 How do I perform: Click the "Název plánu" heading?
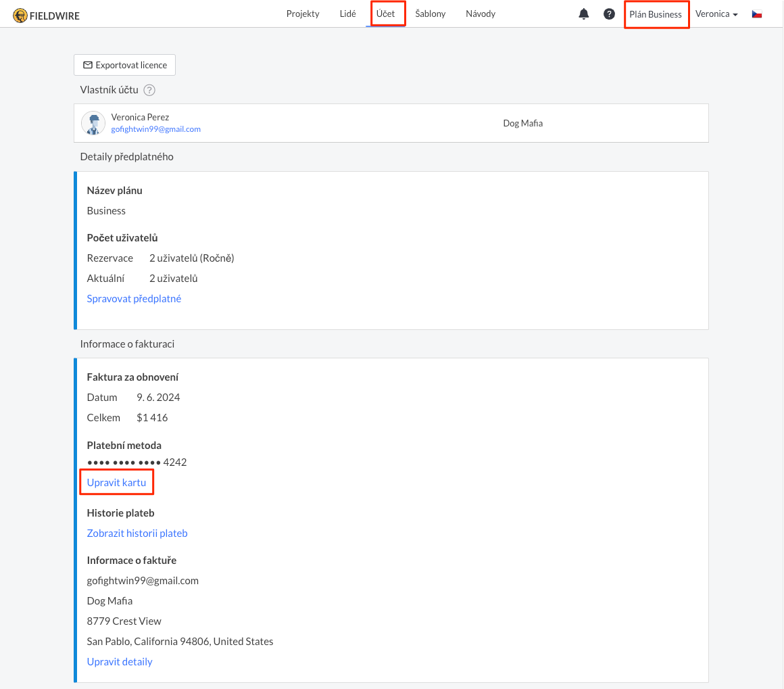click(114, 191)
